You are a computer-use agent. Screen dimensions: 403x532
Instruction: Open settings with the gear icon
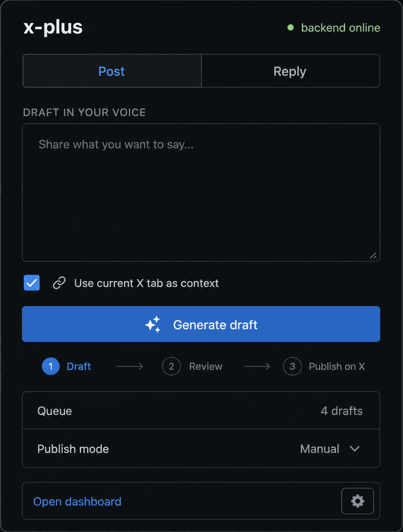pyautogui.click(x=357, y=501)
